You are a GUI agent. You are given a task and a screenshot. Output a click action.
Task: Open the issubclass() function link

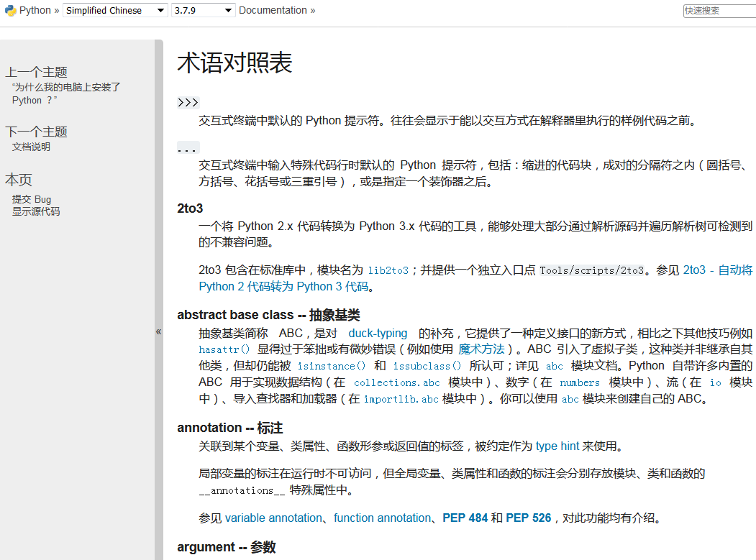(x=427, y=366)
